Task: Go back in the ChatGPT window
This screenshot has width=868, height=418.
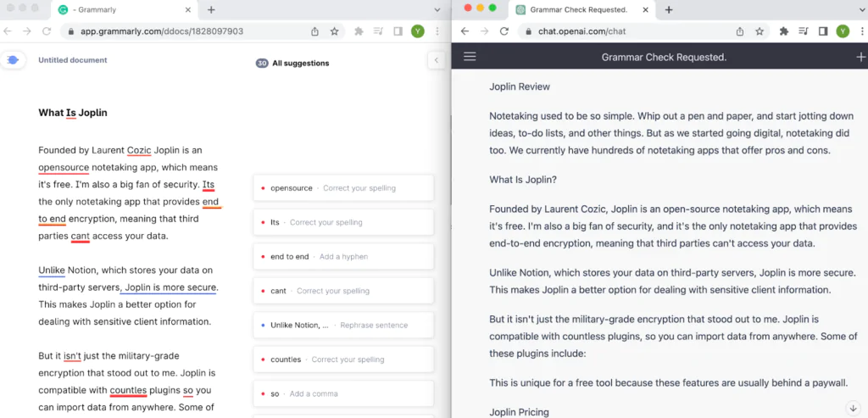Action: (x=465, y=31)
